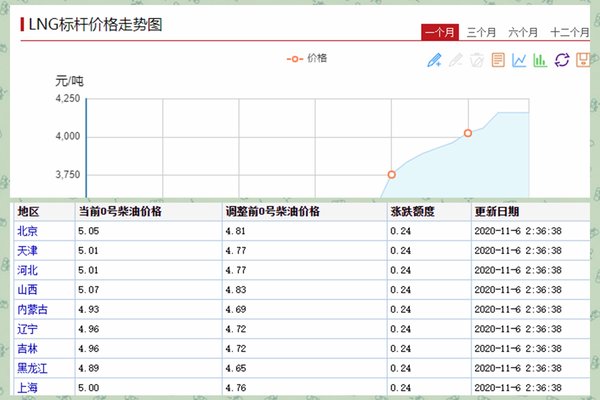Image resolution: width=600 pixels, height=400 pixels.
Task: Switch to the 六个月 tab
Action: coord(523,33)
